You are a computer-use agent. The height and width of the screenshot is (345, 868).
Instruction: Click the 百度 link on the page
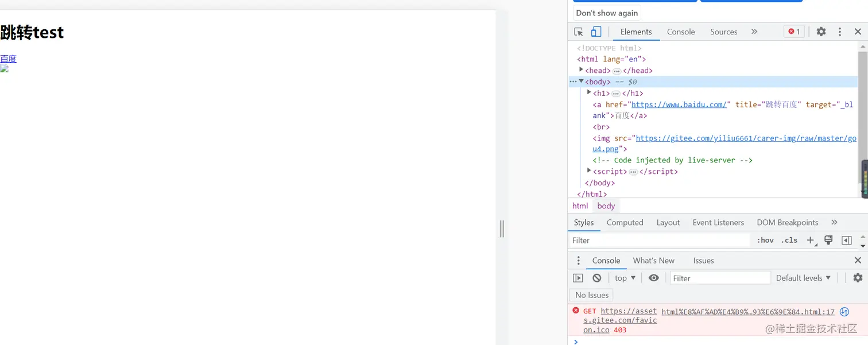tap(9, 59)
